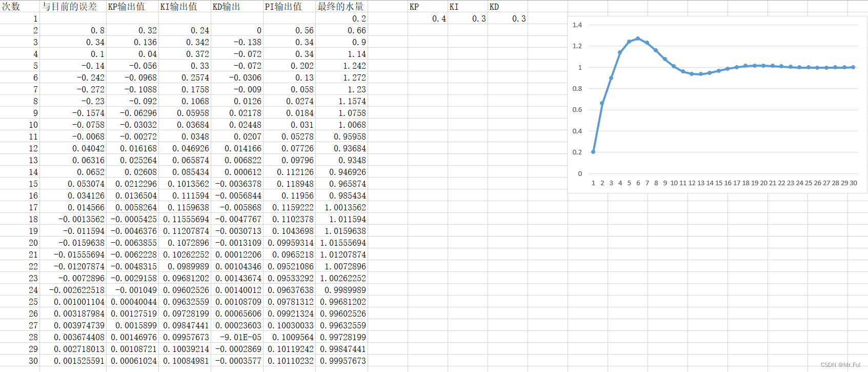Select the cell showing 0.112126
This screenshot has height=372, width=868.
coord(289,172)
